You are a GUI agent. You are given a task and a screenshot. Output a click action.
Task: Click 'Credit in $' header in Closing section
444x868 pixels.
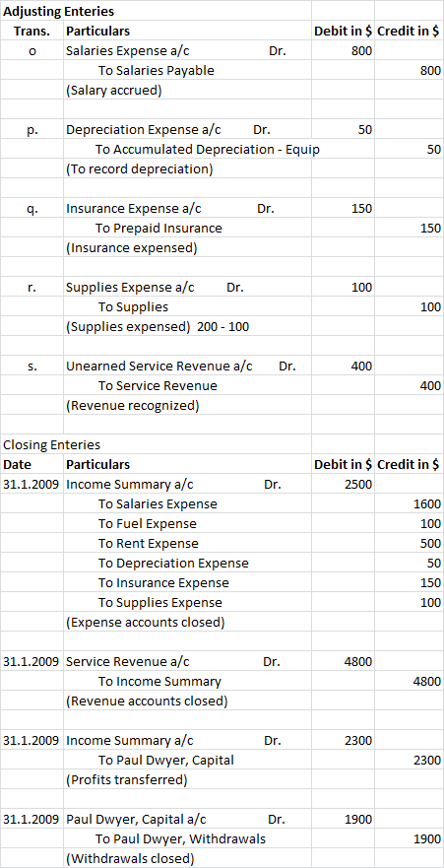point(409,464)
